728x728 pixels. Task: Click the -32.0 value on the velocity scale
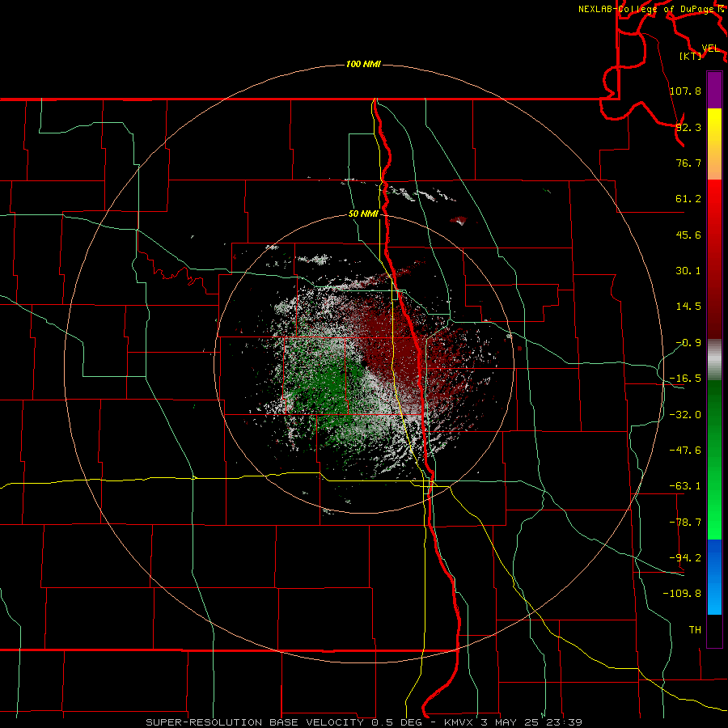685,415
